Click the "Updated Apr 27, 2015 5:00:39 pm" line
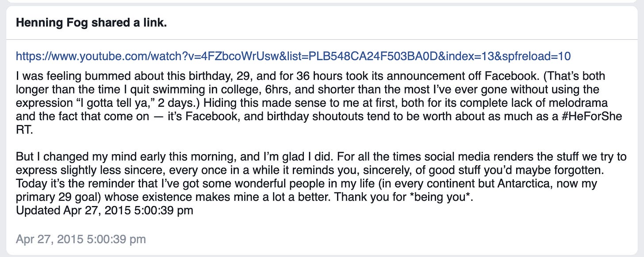644x257 pixels. [x=104, y=210]
